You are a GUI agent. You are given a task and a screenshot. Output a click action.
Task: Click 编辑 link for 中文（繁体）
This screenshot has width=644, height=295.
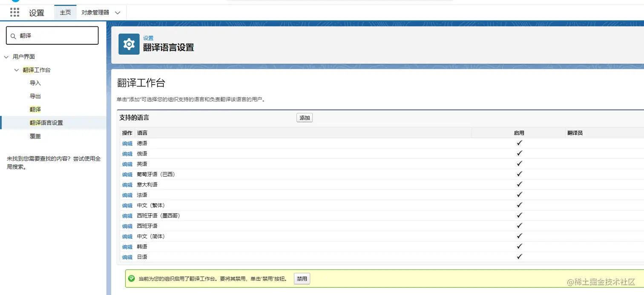[x=127, y=206]
